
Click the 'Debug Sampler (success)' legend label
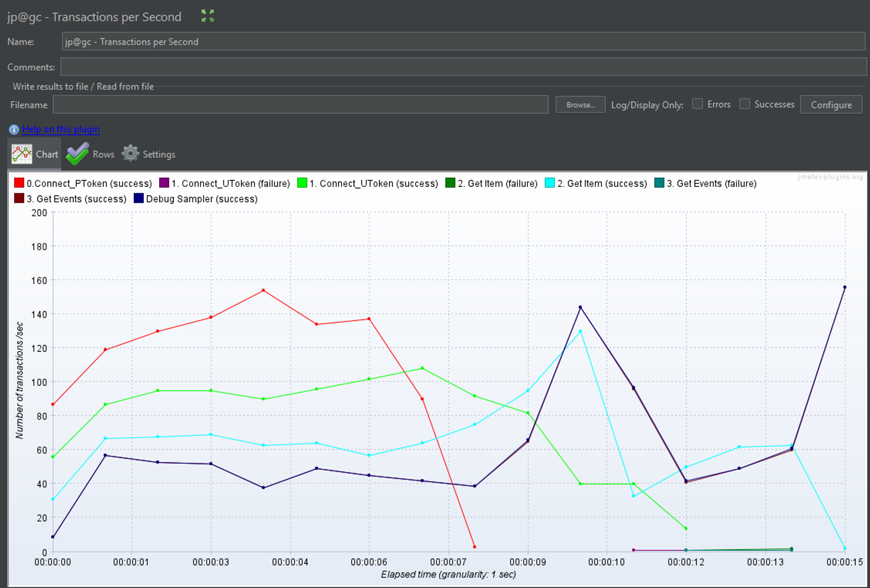click(202, 199)
